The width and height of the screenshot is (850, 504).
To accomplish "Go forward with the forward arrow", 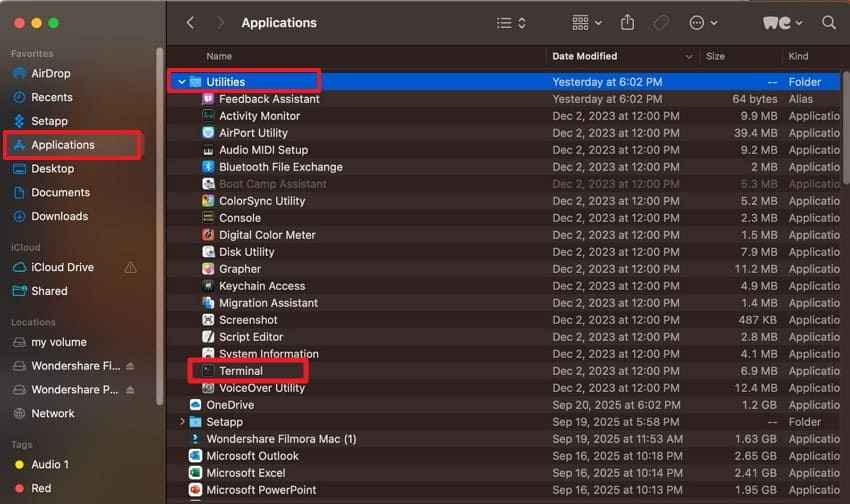I will 220,23.
